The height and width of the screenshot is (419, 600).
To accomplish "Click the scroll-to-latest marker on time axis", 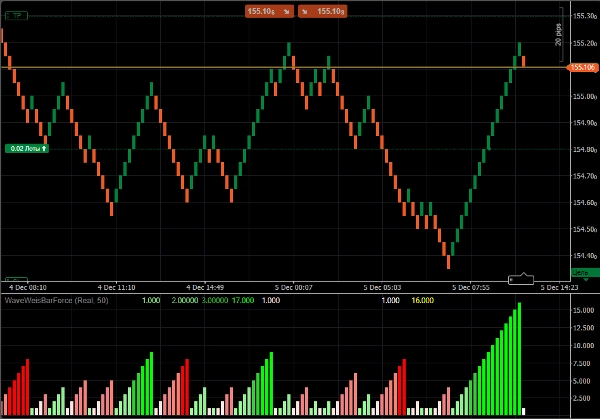I will coord(522,279).
